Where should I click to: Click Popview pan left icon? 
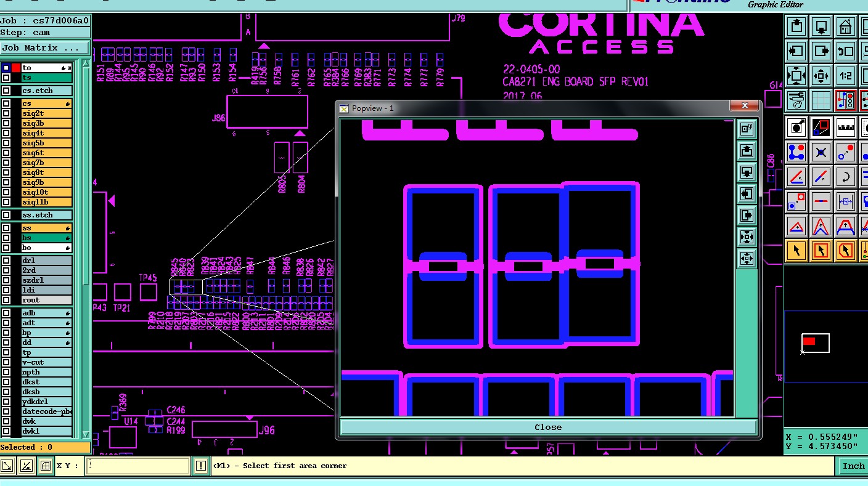point(747,194)
